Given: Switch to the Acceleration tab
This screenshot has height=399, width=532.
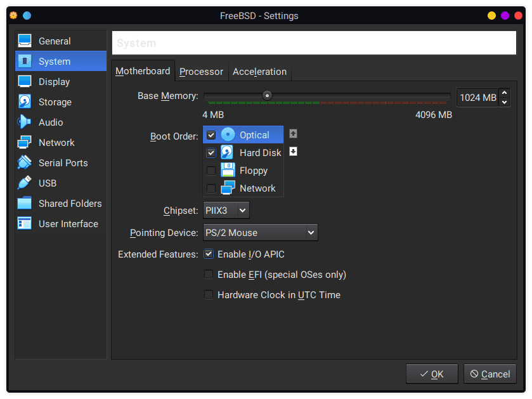Looking at the screenshot, I should click(259, 72).
